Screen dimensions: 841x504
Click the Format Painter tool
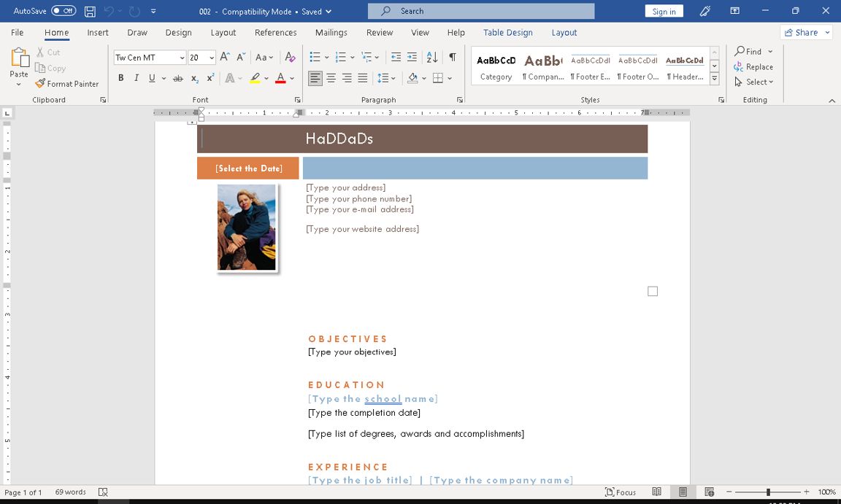coord(67,84)
